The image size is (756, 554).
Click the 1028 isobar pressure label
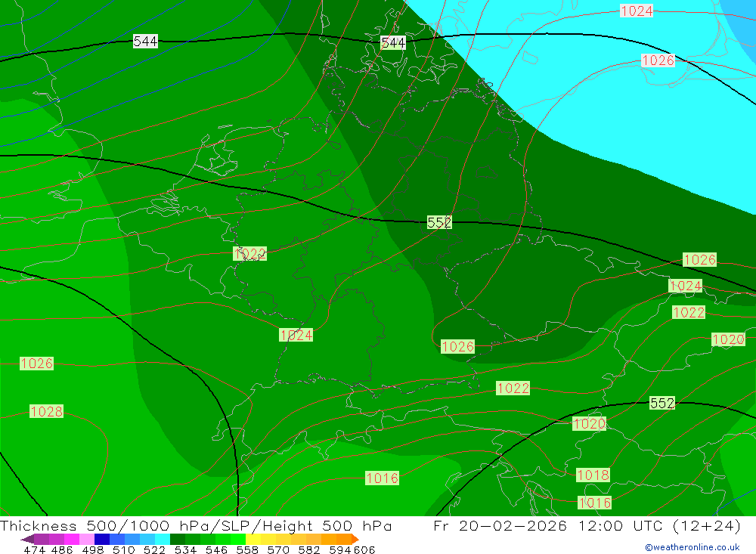pyautogui.click(x=46, y=411)
